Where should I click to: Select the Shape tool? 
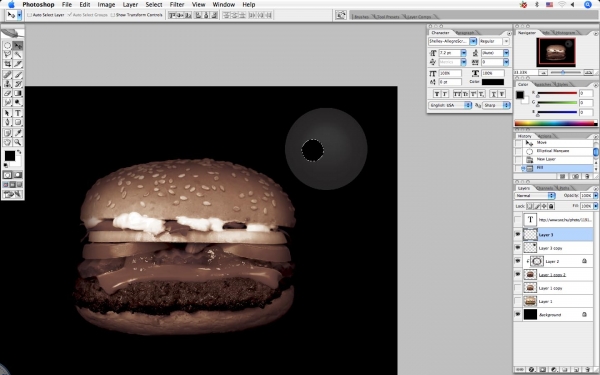coord(18,122)
